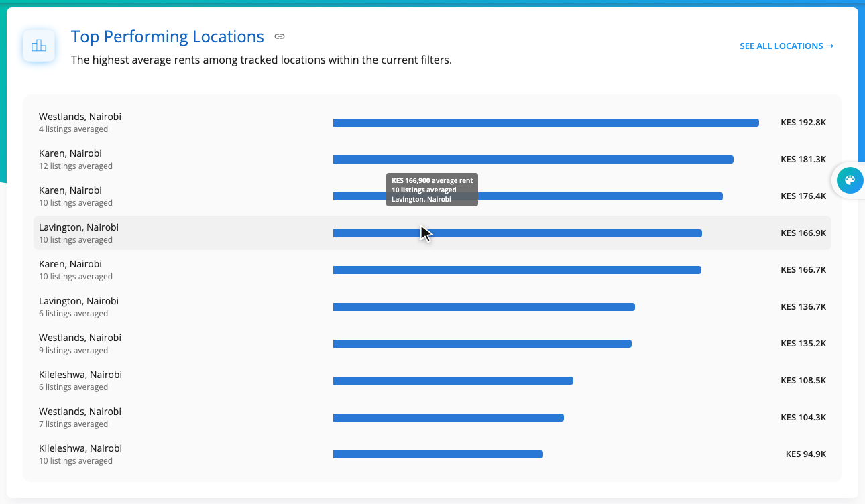Click the KES 166.7K rent value

pyautogui.click(x=803, y=270)
